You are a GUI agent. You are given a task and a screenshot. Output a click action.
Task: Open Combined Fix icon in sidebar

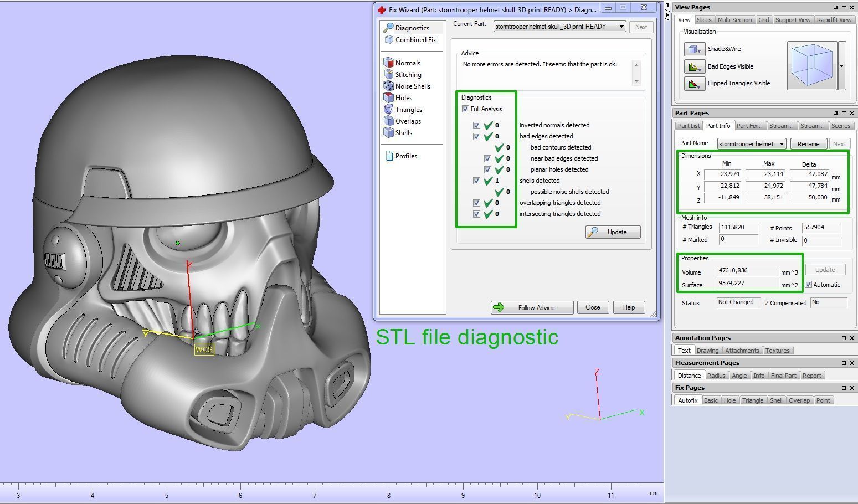(x=389, y=39)
